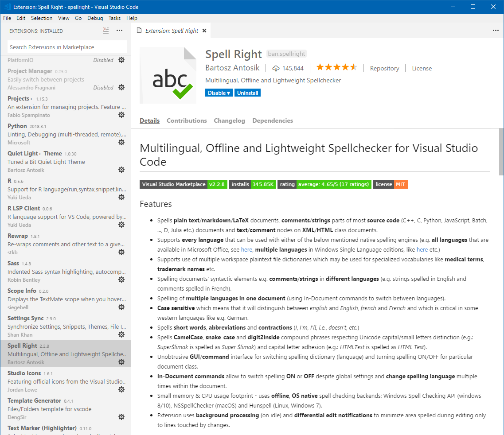The image size is (504, 435).
Task: Open the Repository link
Action: [x=384, y=68]
